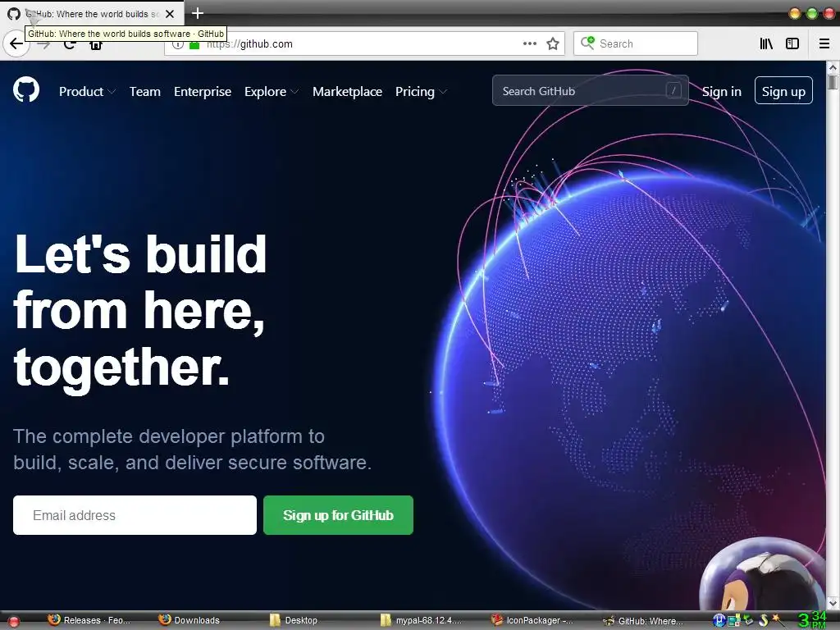
Task: Open the Enterprise page link
Action: click(203, 92)
